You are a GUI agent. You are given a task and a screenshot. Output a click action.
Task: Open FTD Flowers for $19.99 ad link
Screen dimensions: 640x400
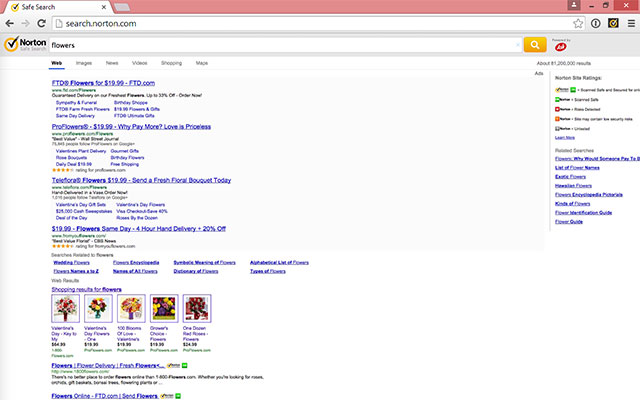(103, 83)
